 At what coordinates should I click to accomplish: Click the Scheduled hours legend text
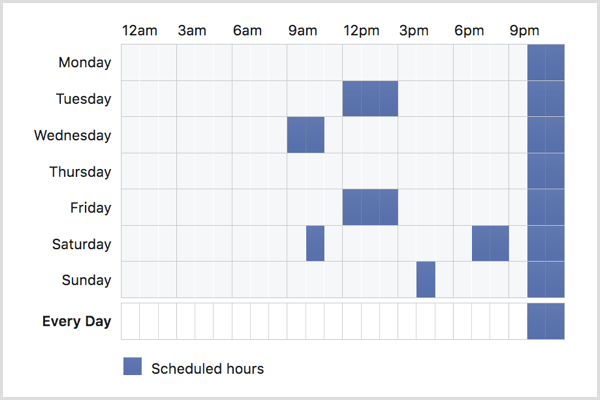coord(207,368)
